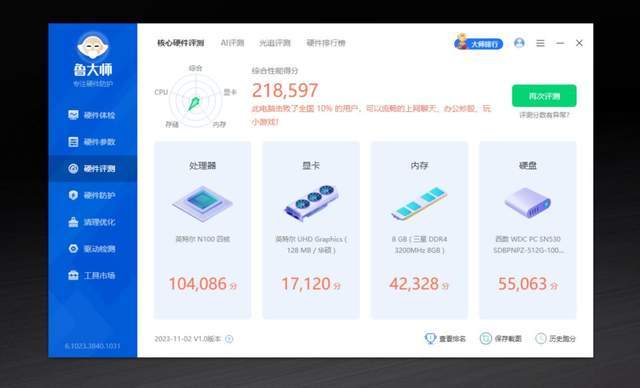Open the hamburger menu icon
This screenshot has height=388, width=640.
click(540, 43)
